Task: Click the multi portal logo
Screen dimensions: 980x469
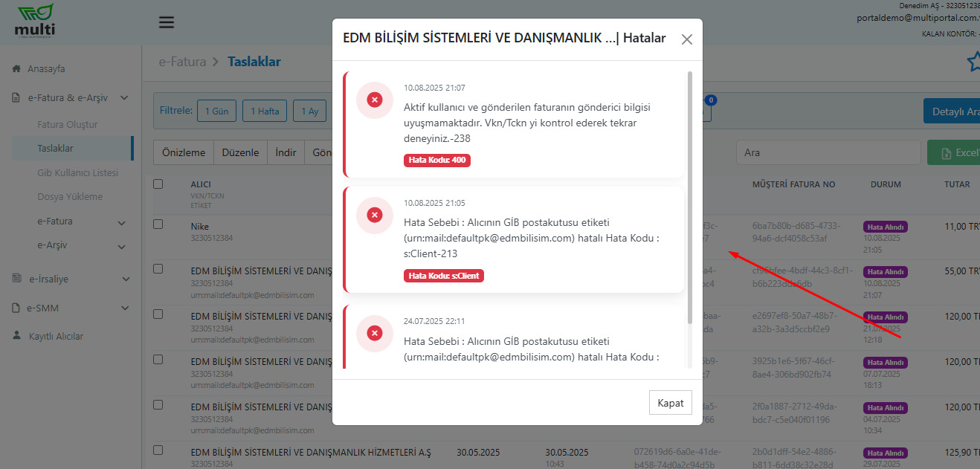Action: coord(33,21)
